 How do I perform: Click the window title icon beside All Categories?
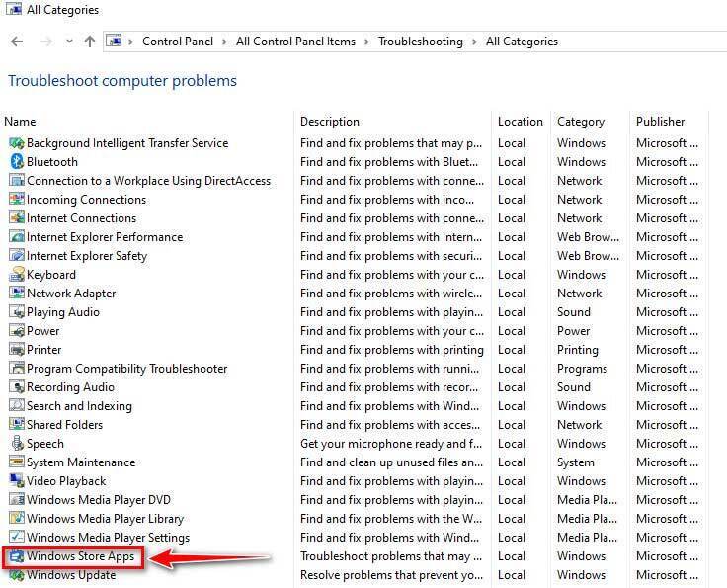coord(14,9)
